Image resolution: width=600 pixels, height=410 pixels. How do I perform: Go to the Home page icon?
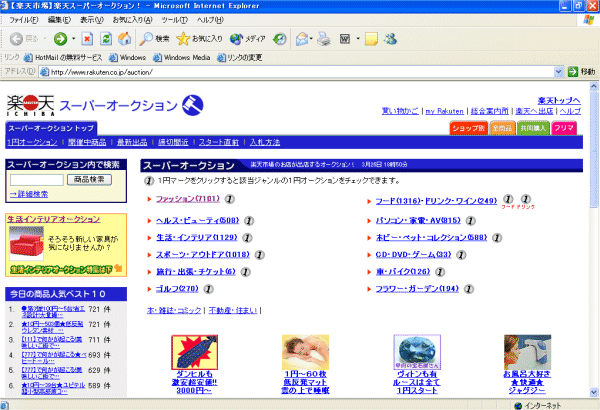click(124, 39)
